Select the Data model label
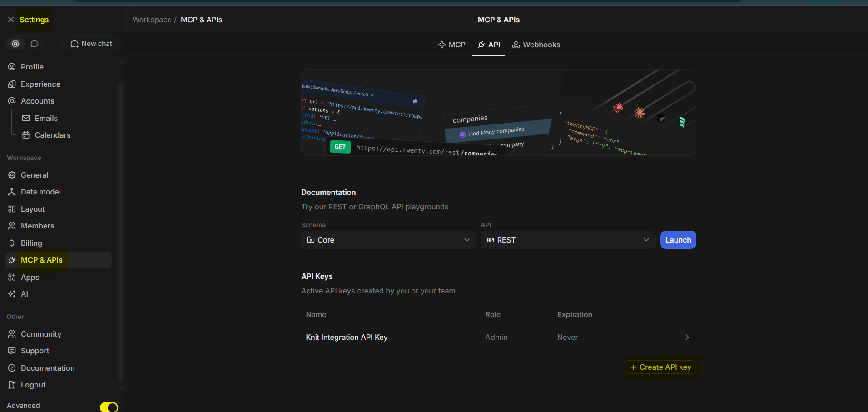 point(41,192)
